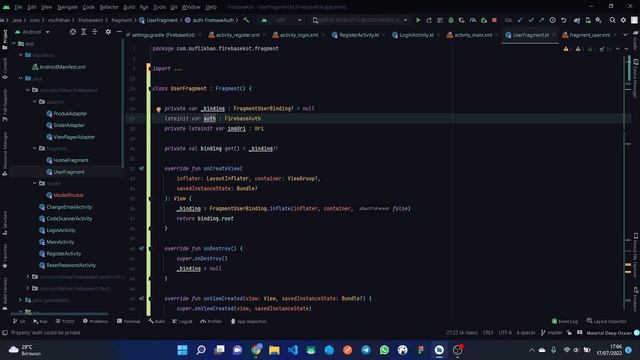640x360 pixels.
Task: Open WhatsApp from the taskbar
Action: pyautogui.click(x=384, y=350)
